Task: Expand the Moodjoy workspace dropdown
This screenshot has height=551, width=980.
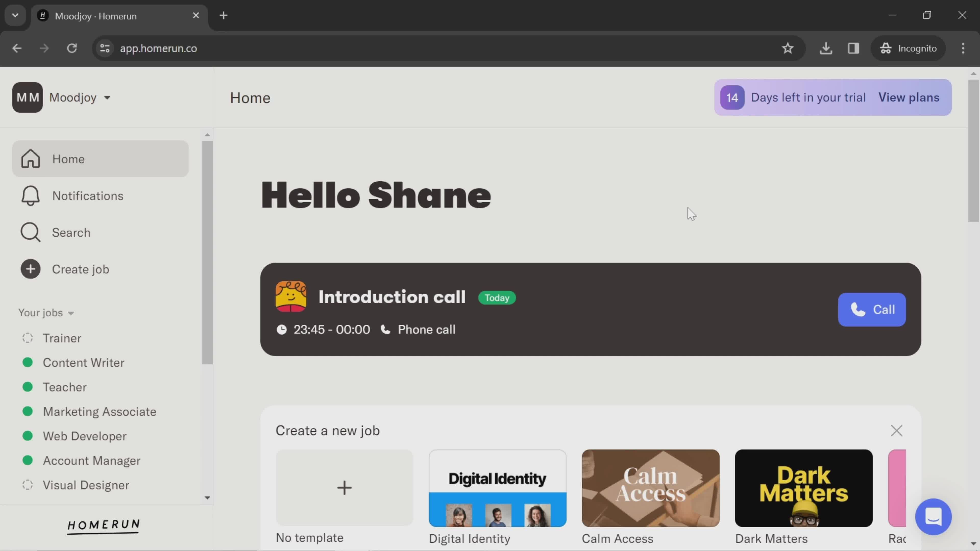Action: click(x=108, y=97)
